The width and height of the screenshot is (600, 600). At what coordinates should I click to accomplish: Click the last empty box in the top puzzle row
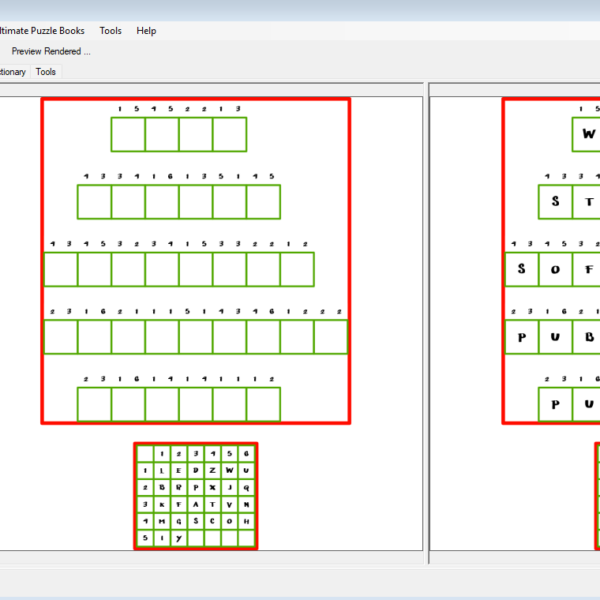tap(229, 134)
